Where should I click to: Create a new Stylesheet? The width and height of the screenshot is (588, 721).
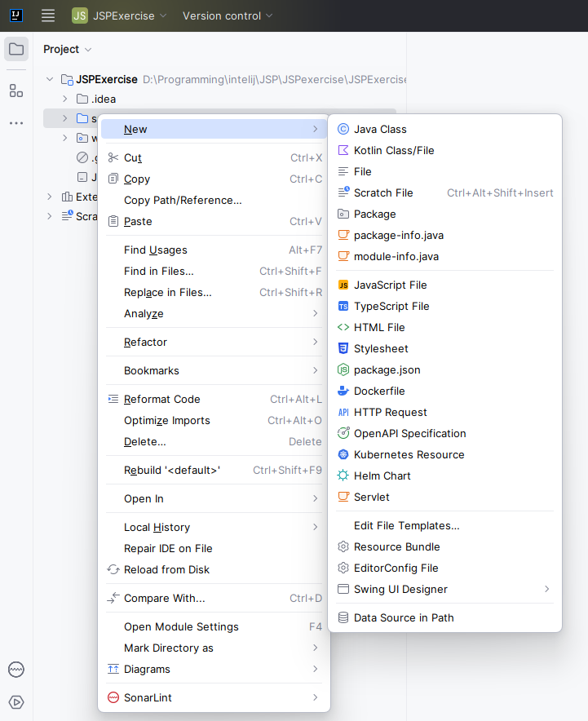(444, 348)
